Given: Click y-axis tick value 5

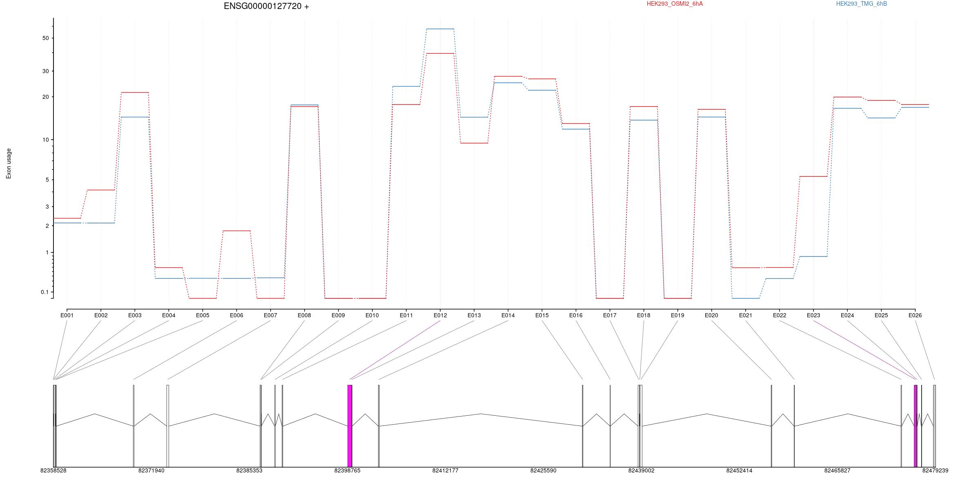Looking at the screenshot, I should (x=47, y=180).
